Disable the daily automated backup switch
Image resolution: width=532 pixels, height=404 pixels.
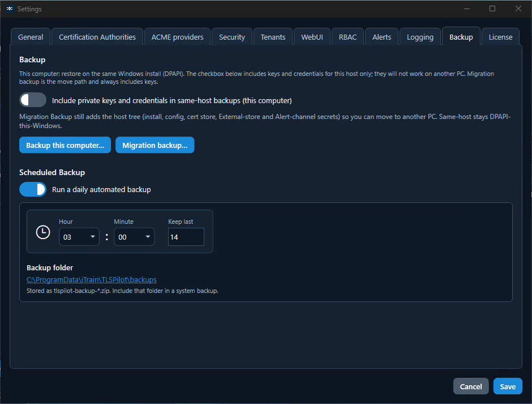pos(33,190)
